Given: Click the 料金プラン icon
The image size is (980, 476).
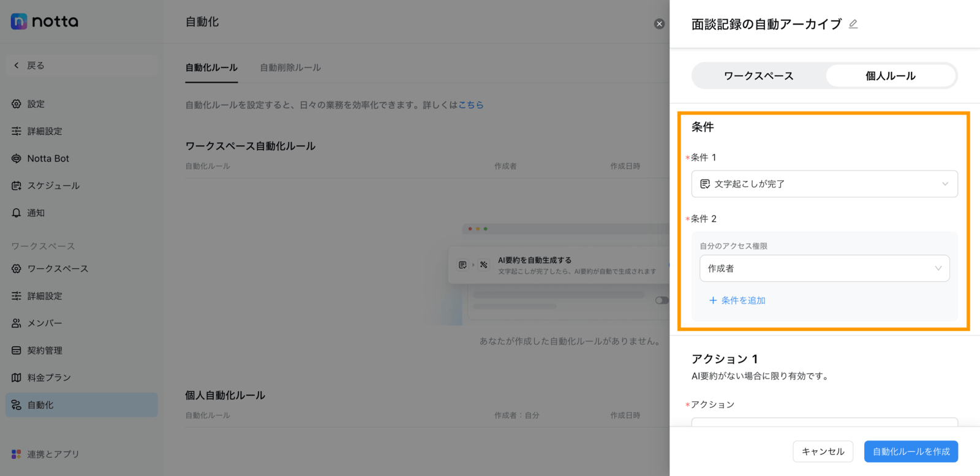Looking at the screenshot, I should pyautogui.click(x=17, y=377).
